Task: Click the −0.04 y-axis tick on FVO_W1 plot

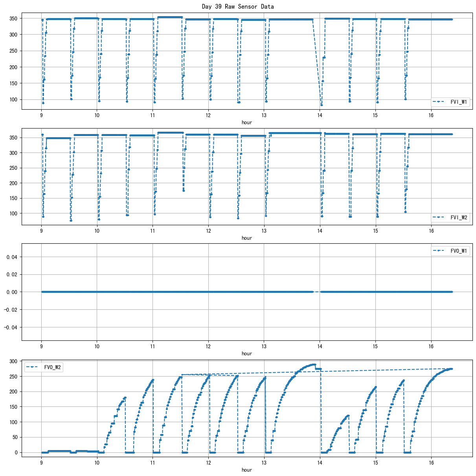Action: (x=10, y=327)
